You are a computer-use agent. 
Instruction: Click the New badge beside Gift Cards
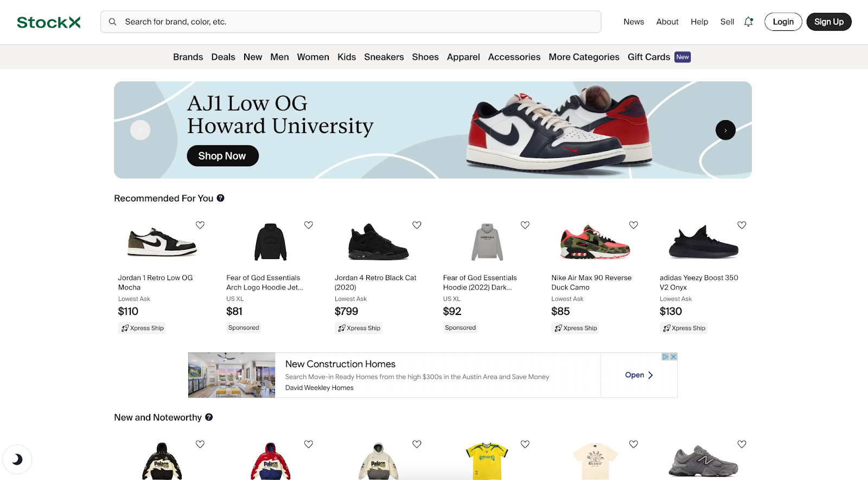[x=682, y=57]
